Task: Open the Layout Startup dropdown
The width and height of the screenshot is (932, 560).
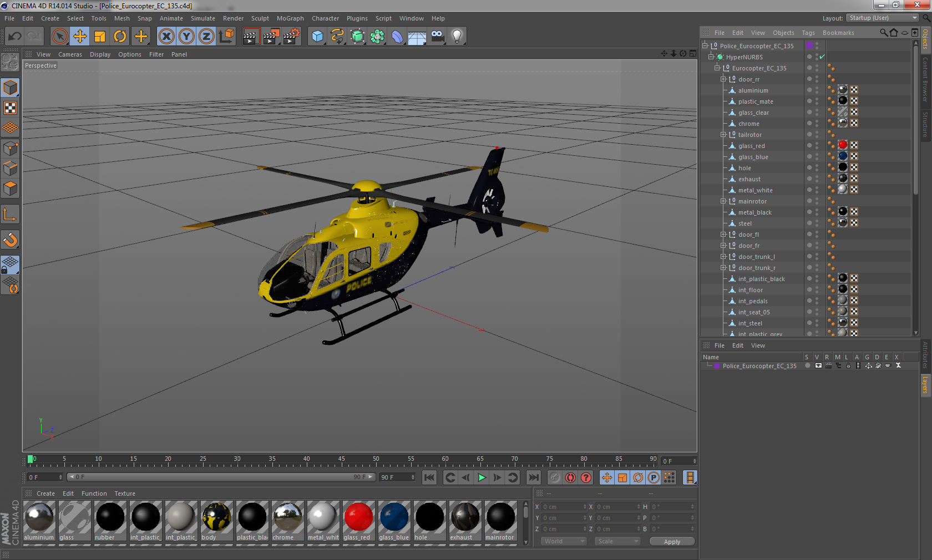Action: 883,18
